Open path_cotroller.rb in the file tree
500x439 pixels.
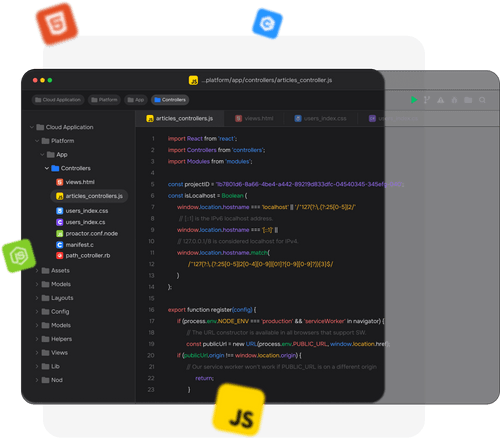[x=83, y=256]
